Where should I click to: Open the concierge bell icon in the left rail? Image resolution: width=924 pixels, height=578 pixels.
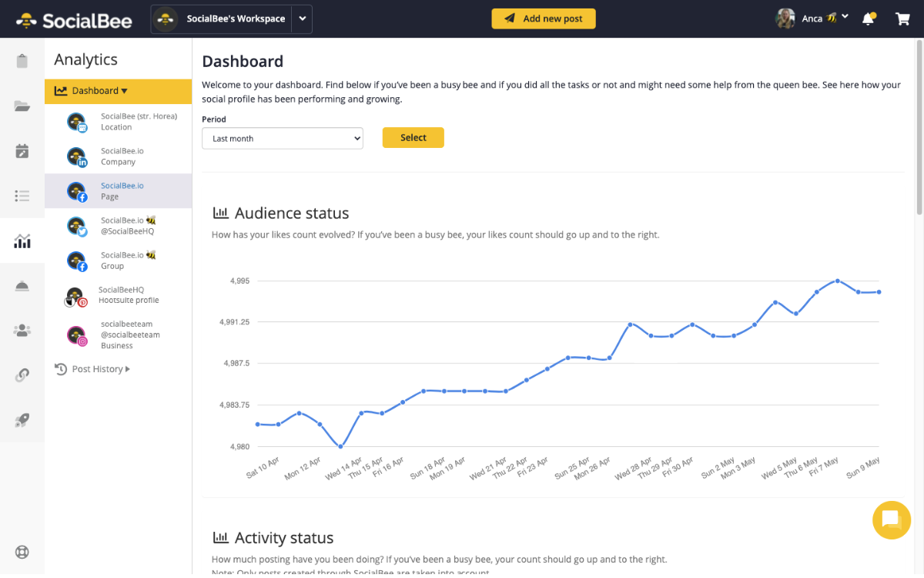[x=22, y=286]
